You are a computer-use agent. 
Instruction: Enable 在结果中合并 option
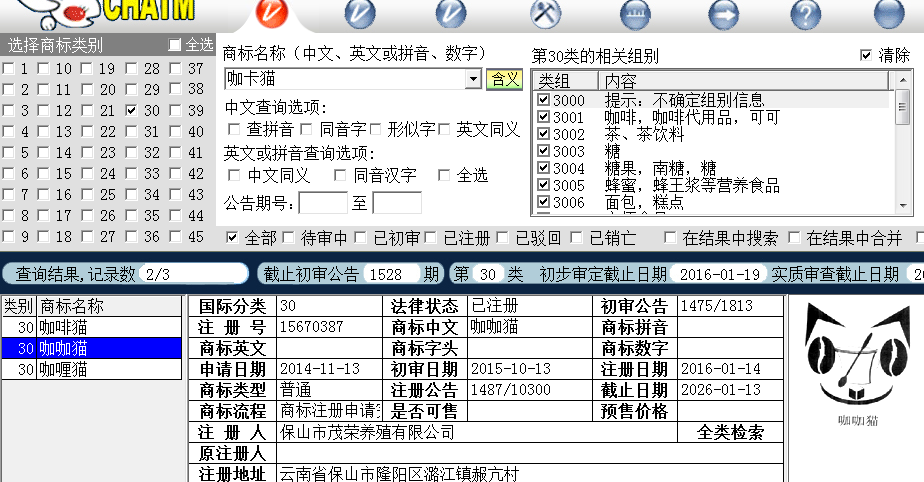(x=794, y=237)
